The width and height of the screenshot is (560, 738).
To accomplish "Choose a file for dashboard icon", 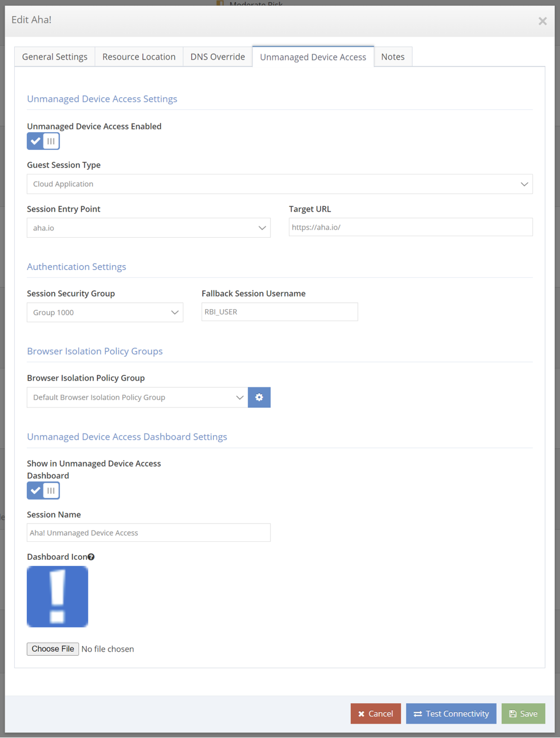I will (x=53, y=649).
